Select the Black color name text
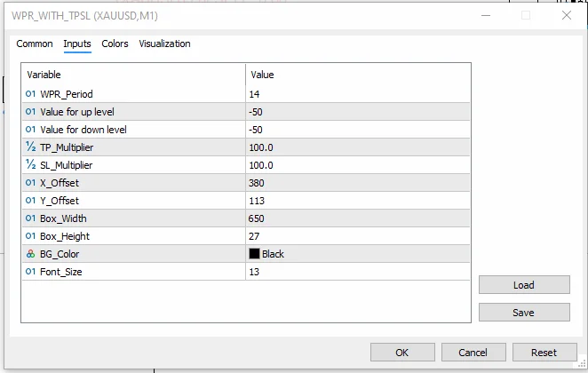 [x=273, y=254]
